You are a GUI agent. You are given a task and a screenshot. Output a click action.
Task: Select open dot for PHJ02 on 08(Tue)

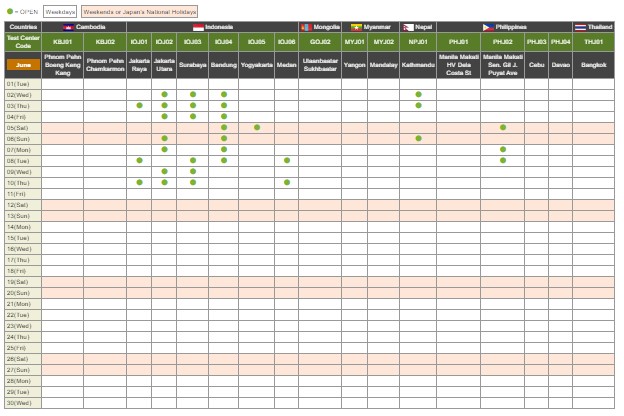click(x=503, y=160)
